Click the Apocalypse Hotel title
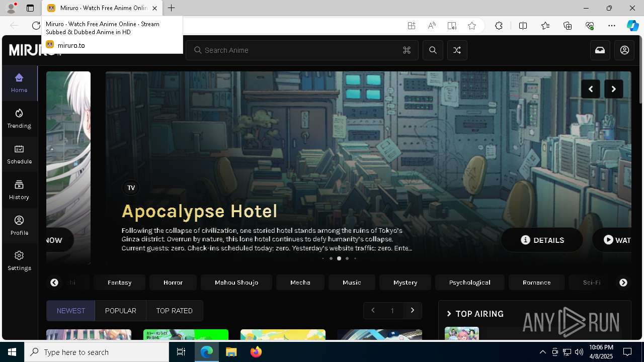This screenshot has width=644, height=362. click(200, 211)
